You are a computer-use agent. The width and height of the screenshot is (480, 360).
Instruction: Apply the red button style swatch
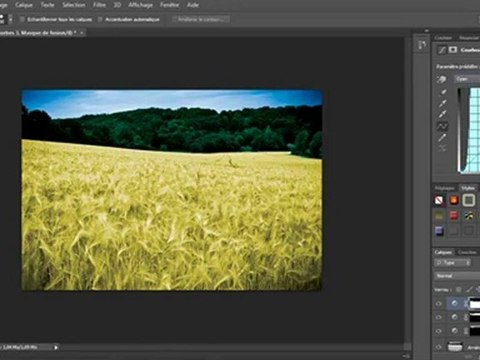coord(454,216)
